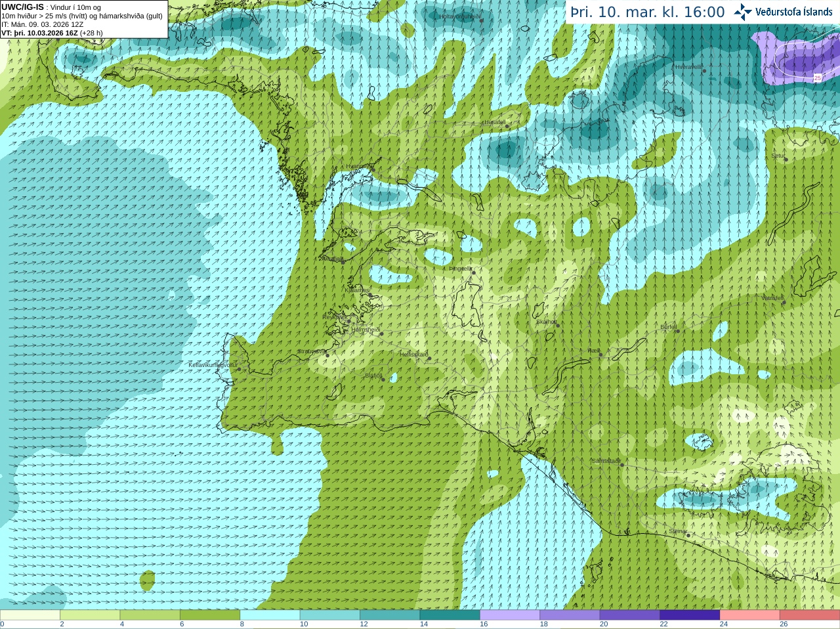The width and height of the screenshot is (840, 629).
Task: Select the Þingvellir station label
Action: pyautogui.click(x=460, y=269)
